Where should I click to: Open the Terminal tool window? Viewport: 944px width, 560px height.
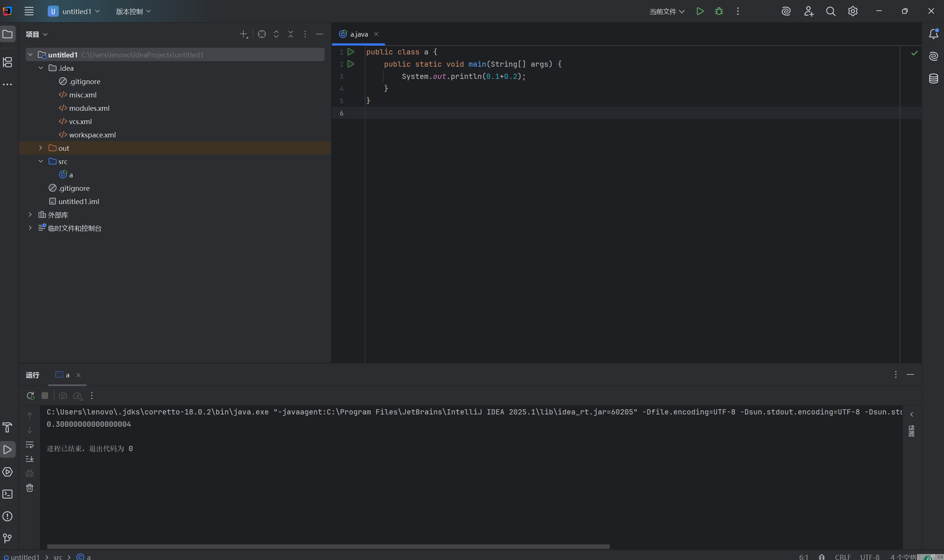pyautogui.click(x=7, y=494)
